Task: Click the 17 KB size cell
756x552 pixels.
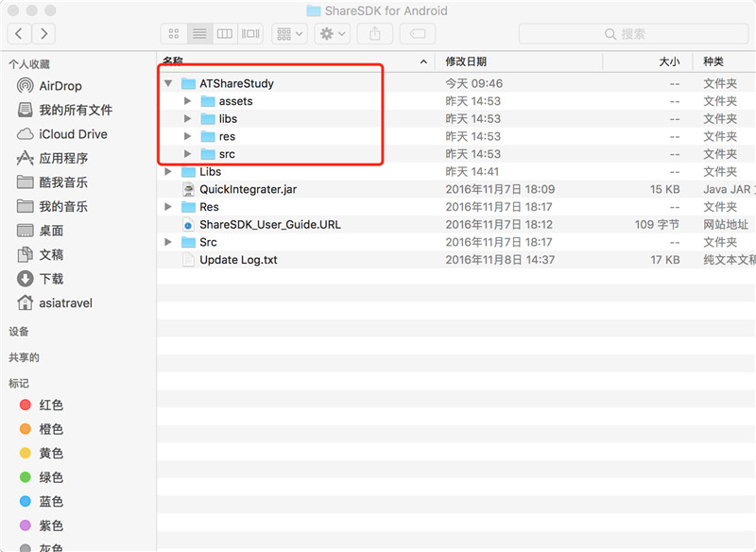Action: [x=664, y=260]
